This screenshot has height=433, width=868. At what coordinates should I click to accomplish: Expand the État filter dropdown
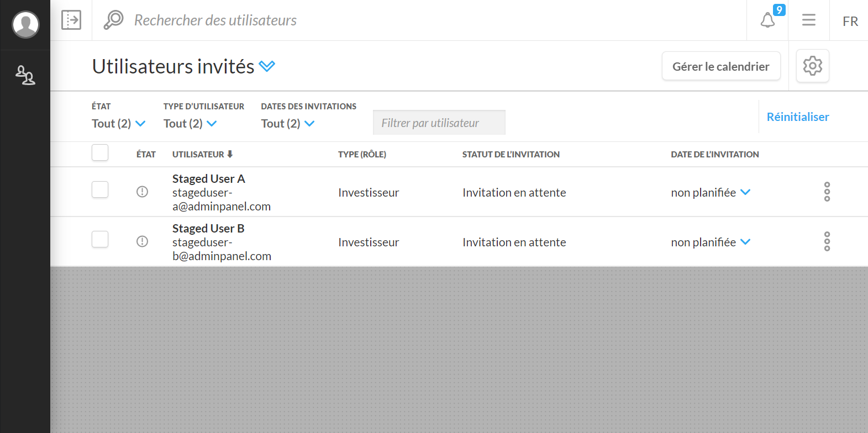tap(118, 124)
